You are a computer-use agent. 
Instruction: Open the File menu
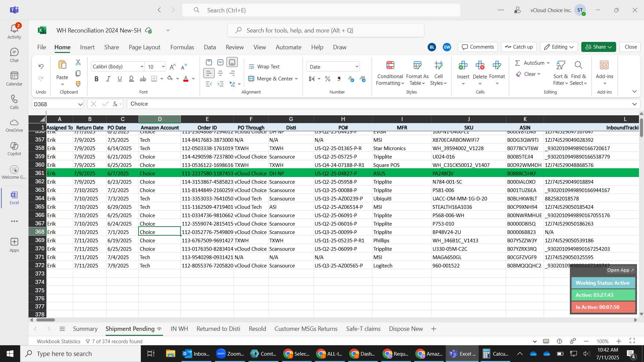(42, 47)
